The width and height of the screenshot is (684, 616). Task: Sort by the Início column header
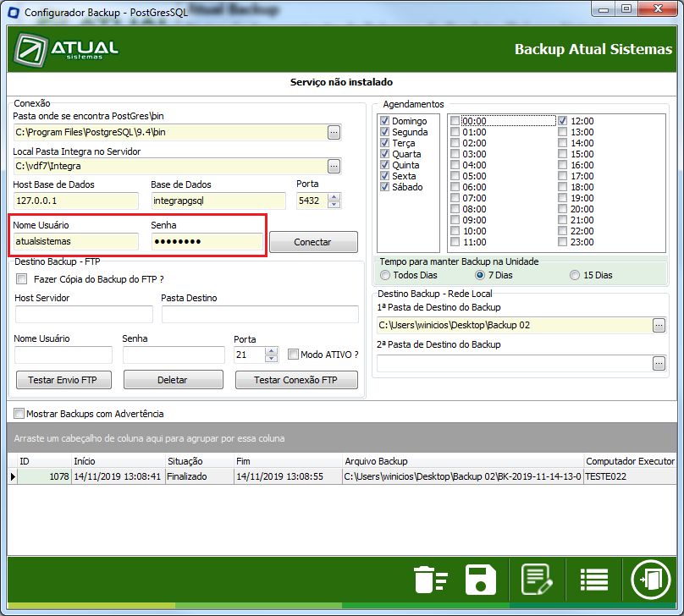point(119,461)
